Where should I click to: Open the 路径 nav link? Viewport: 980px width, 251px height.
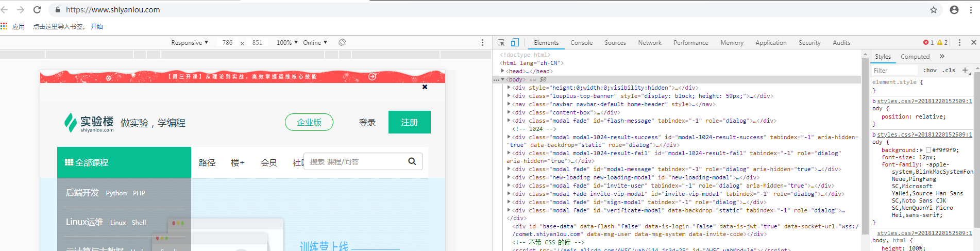point(207,163)
